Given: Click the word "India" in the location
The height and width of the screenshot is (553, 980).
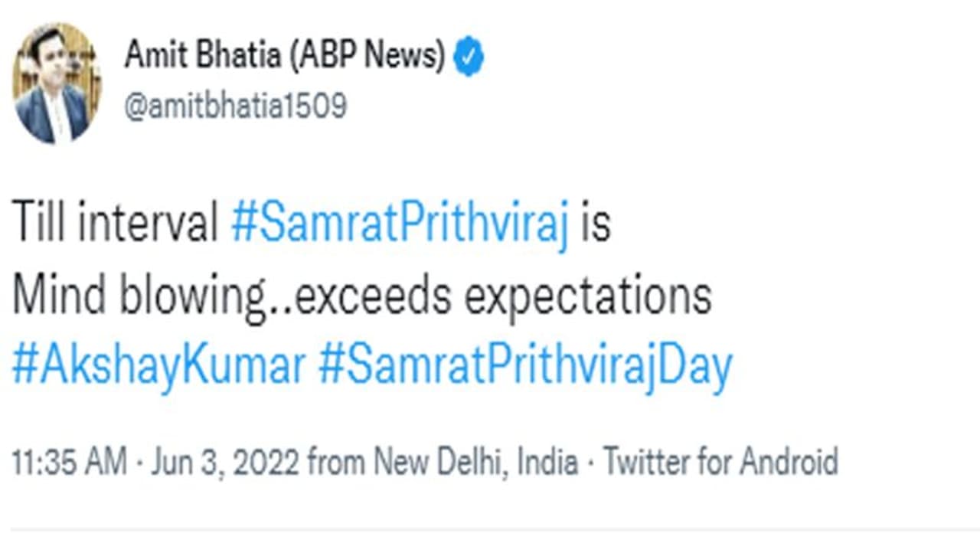Looking at the screenshot, I should [547, 463].
